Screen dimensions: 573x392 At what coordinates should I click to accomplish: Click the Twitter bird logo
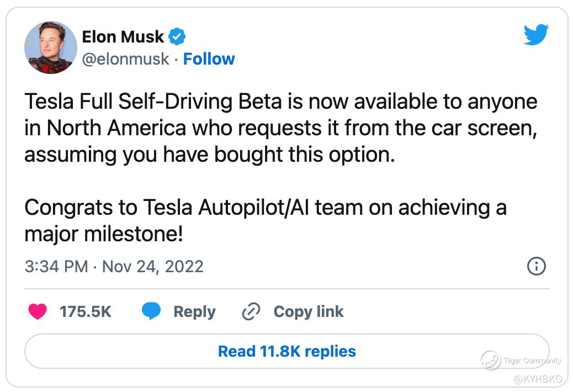(535, 35)
